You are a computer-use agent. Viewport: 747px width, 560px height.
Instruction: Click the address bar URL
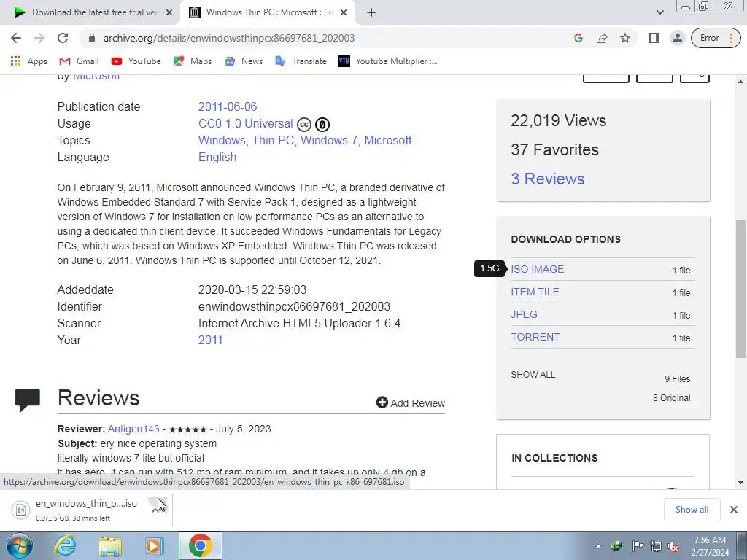tap(229, 38)
